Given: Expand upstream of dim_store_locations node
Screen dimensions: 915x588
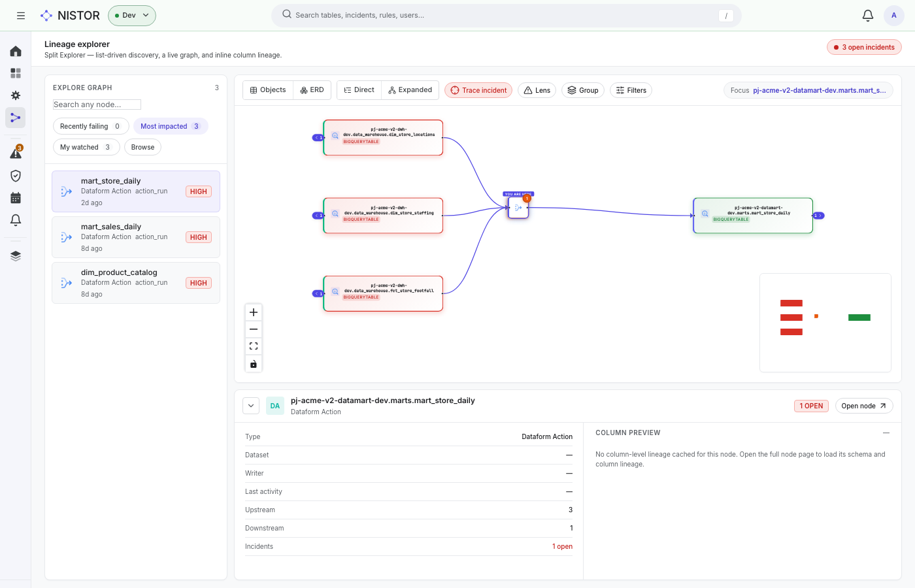Looking at the screenshot, I should pyautogui.click(x=318, y=138).
